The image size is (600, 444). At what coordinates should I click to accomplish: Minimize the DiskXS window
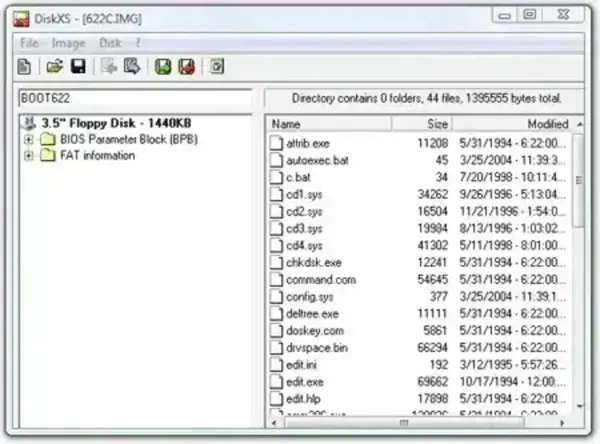coord(505,15)
